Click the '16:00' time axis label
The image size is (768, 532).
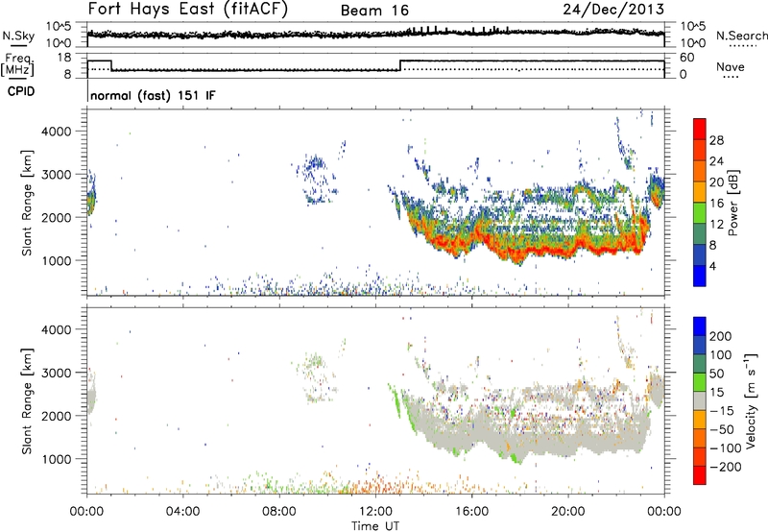[x=471, y=512]
